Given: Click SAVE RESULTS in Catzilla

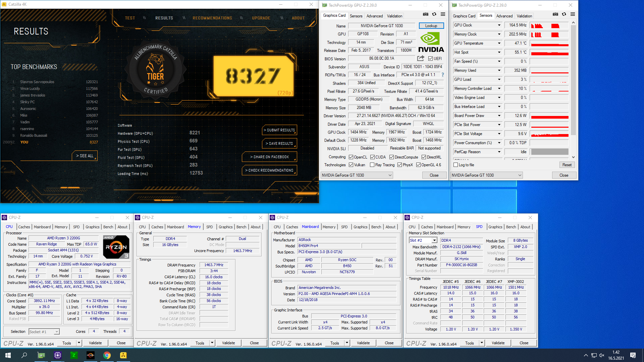Looking at the screenshot, I should (x=279, y=143).
